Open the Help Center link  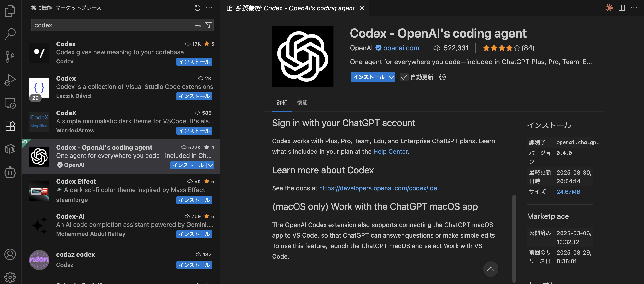pos(390,152)
